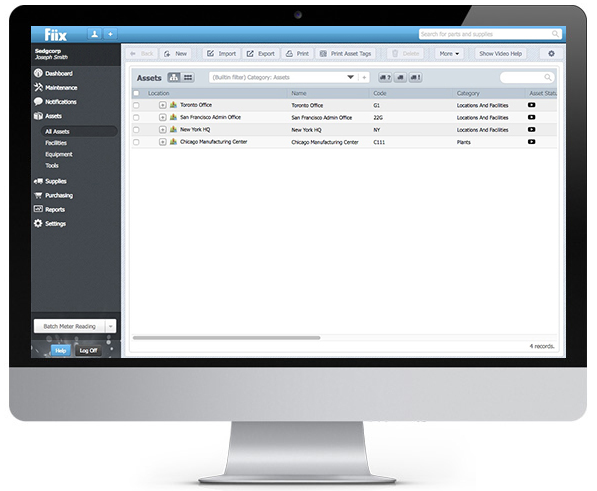Expand the Toronto Office tree node

click(x=163, y=105)
